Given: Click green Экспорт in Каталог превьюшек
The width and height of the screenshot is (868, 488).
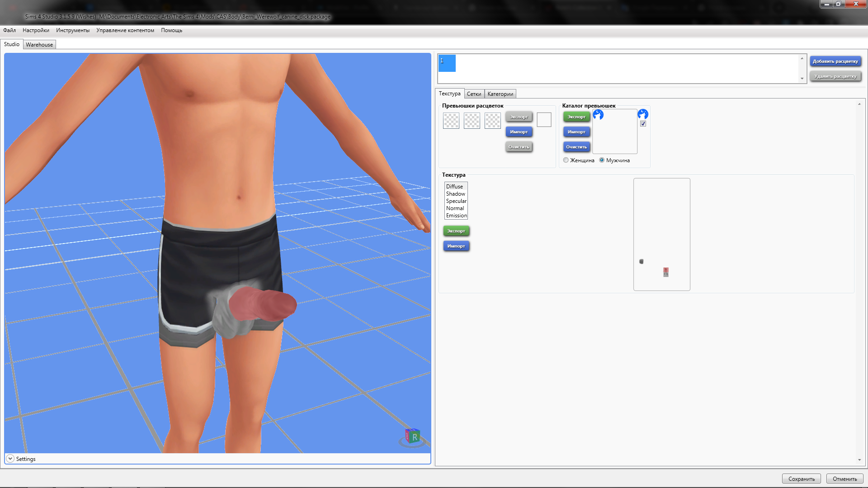Looking at the screenshot, I should (576, 117).
